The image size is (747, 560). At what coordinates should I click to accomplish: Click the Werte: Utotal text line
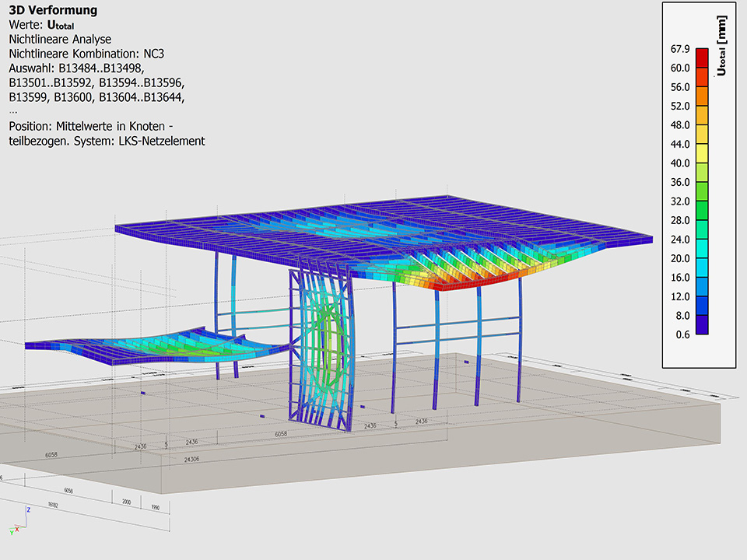click(x=47, y=25)
